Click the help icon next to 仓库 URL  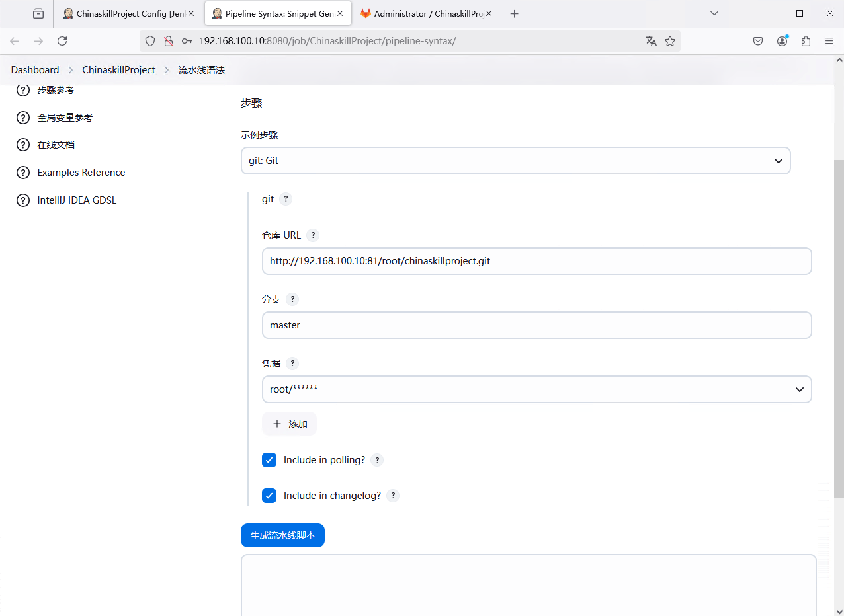pos(313,235)
